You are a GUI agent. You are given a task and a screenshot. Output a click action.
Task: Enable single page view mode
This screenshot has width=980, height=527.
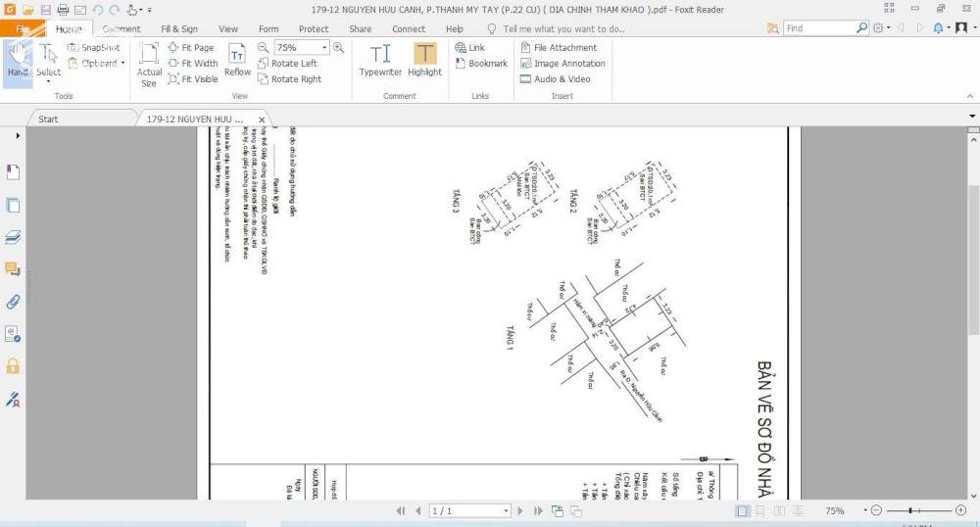743,511
